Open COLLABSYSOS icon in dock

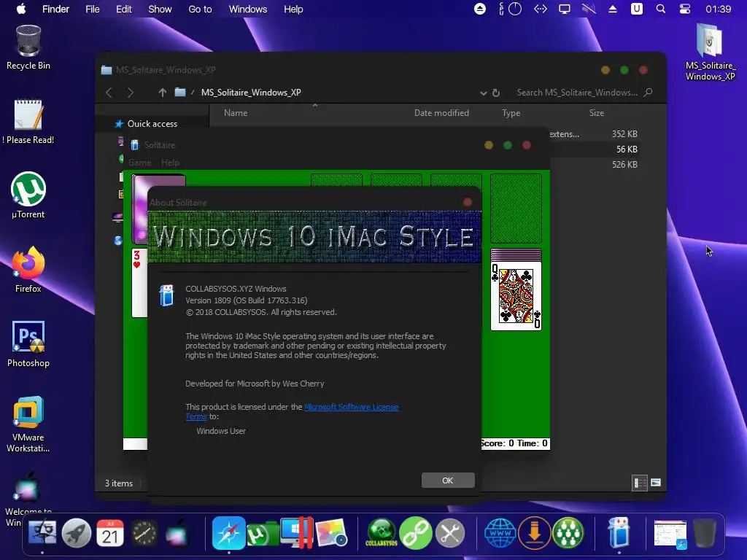coord(381,533)
